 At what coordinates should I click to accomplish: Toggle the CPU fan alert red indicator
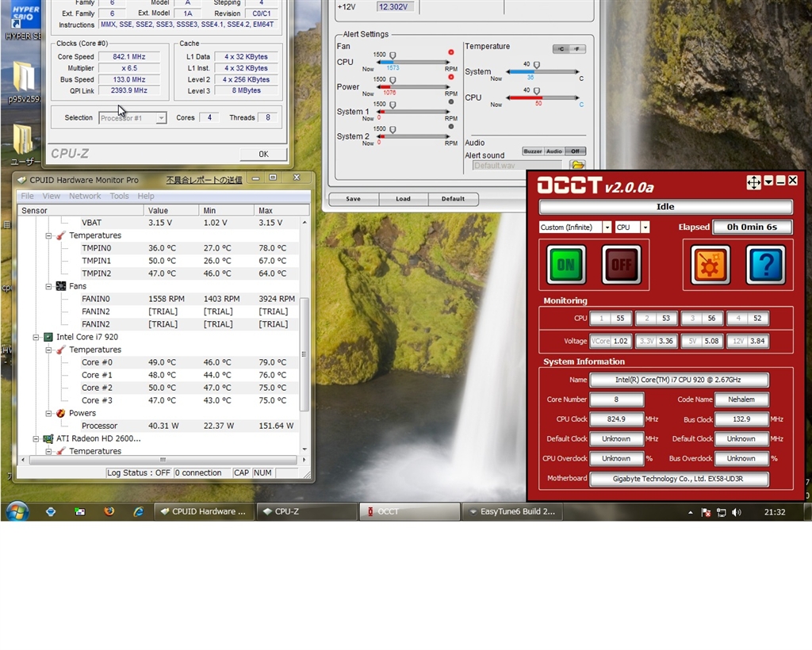[x=451, y=52]
